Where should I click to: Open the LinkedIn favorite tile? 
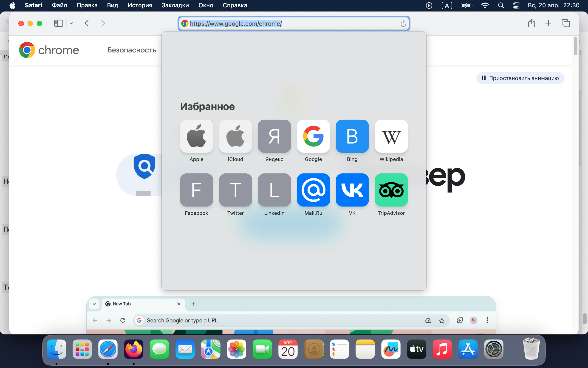274,190
